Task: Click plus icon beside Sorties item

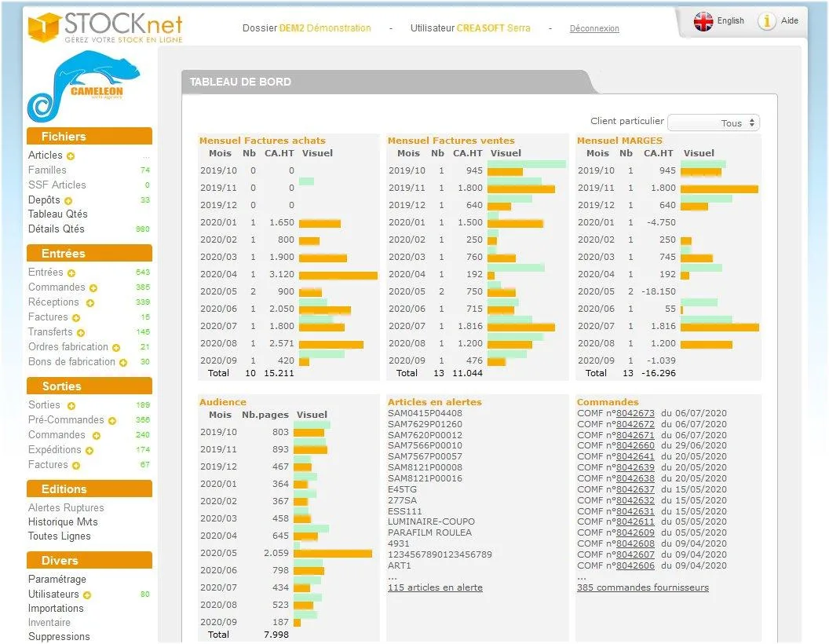Action: pos(71,405)
